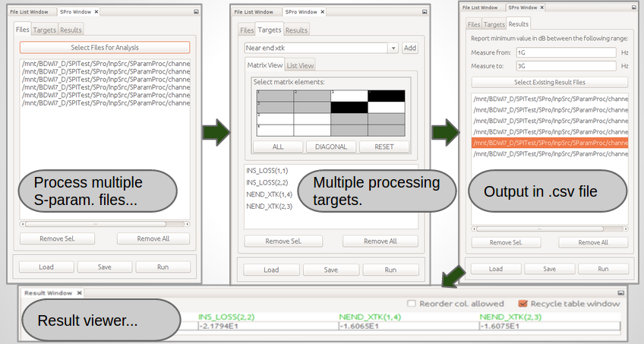
Task: Close the Result Window tab
Action: click(x=79, y=293)
